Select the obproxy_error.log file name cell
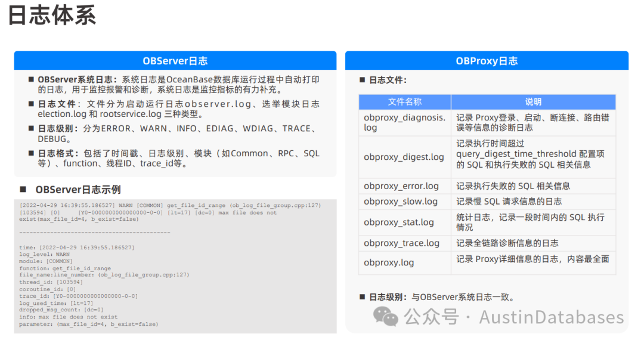Image resolution: width=644 pixels, height=343 pixels. (x=404, y=186)
